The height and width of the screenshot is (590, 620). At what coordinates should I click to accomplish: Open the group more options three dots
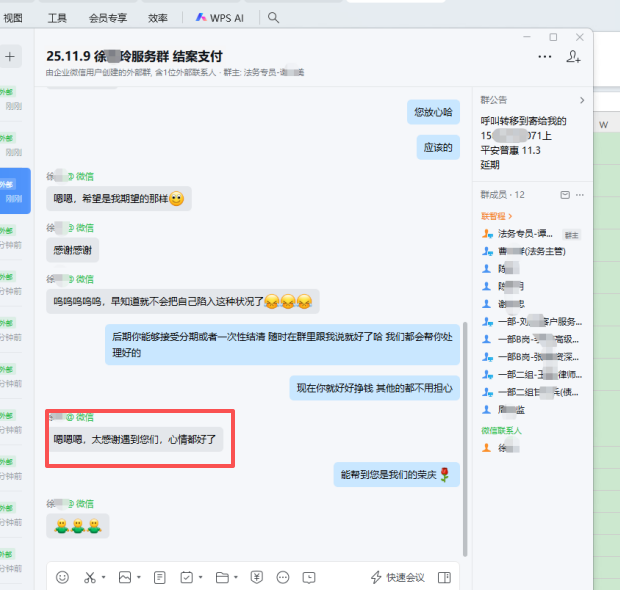pyautogui.click(x=544, y=57)
